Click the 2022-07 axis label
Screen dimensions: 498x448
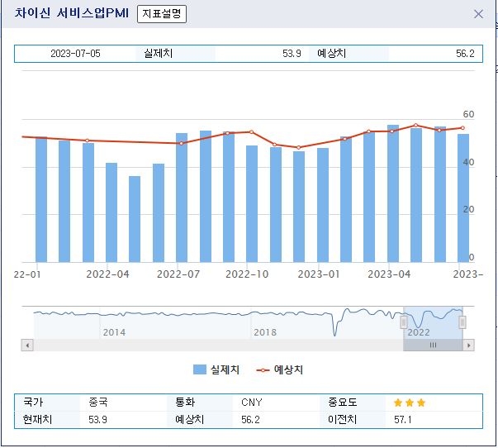[178, 274]
